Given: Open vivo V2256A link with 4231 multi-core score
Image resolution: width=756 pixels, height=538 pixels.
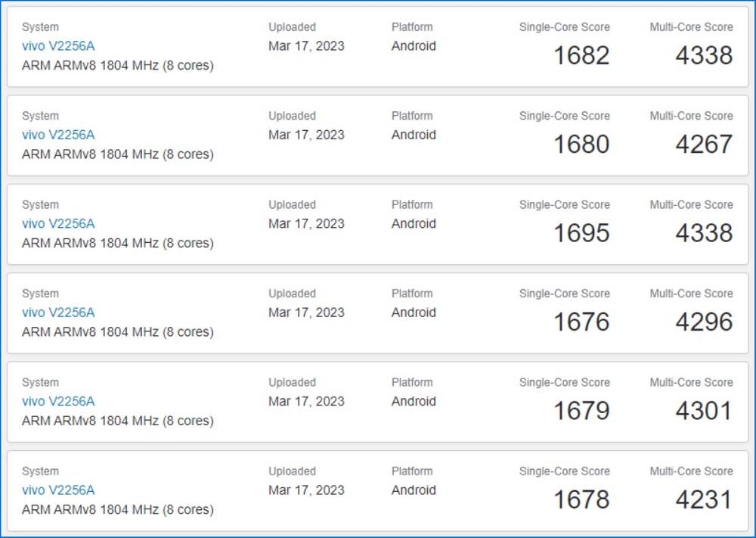Looking at the screenshot, I should (58, 490).
